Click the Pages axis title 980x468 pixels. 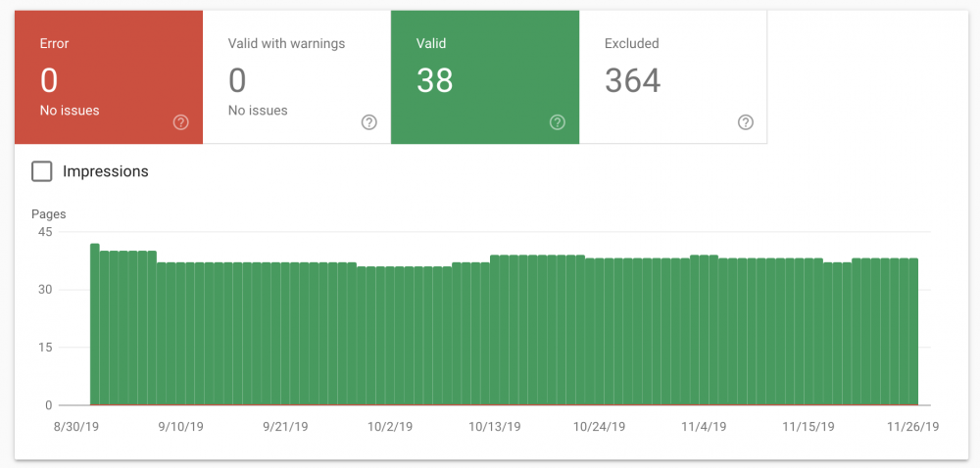coord(48,213)
